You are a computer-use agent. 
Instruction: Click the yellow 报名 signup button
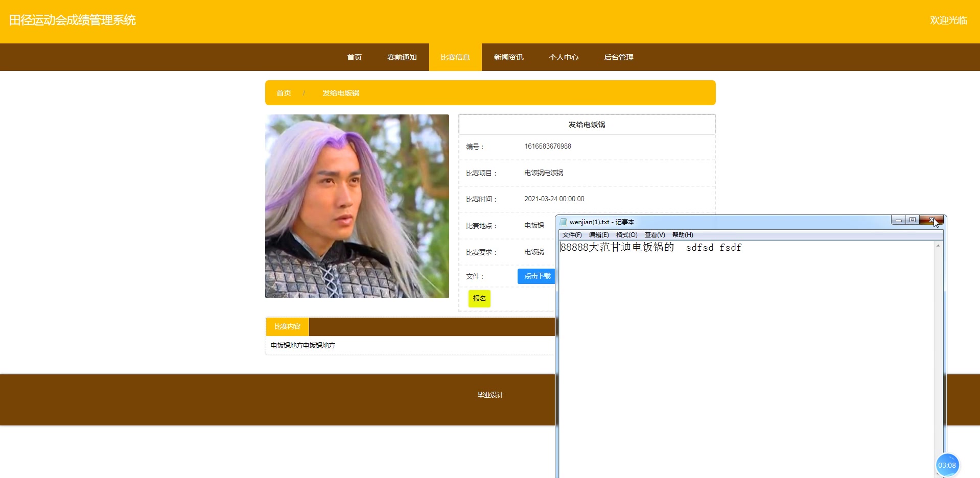coord(479,299)
